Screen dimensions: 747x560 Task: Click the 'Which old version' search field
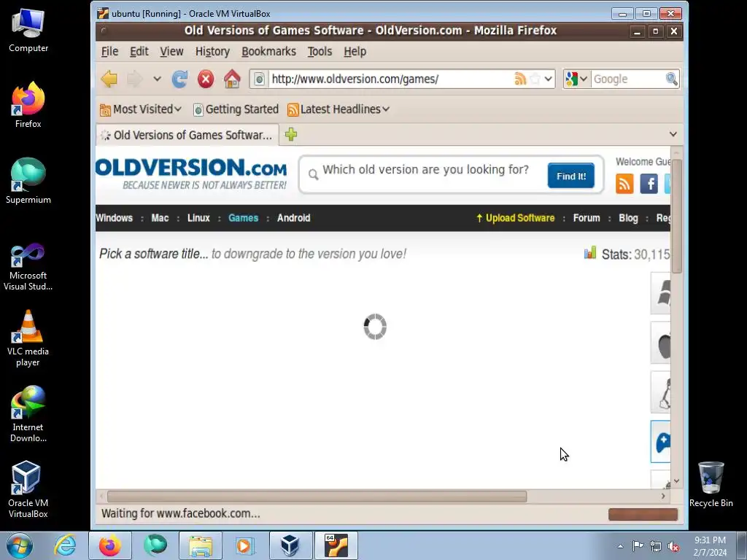(426, 170)
